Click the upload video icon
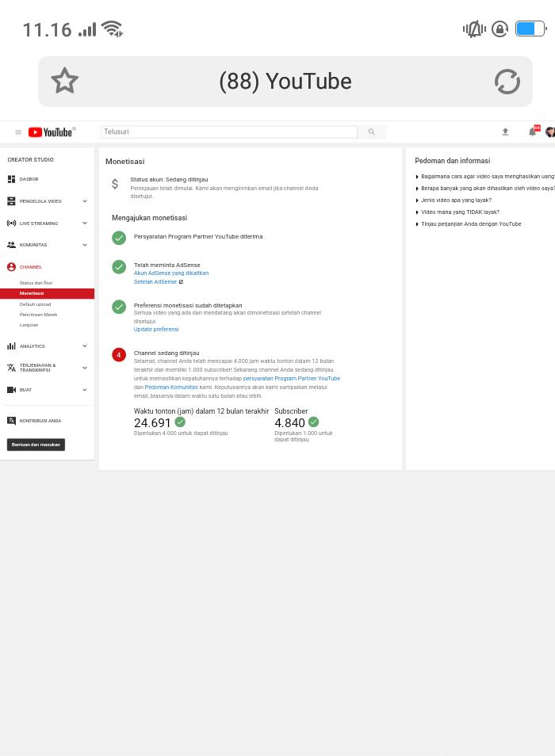555x756 pixels. click(x=505, y=132)
